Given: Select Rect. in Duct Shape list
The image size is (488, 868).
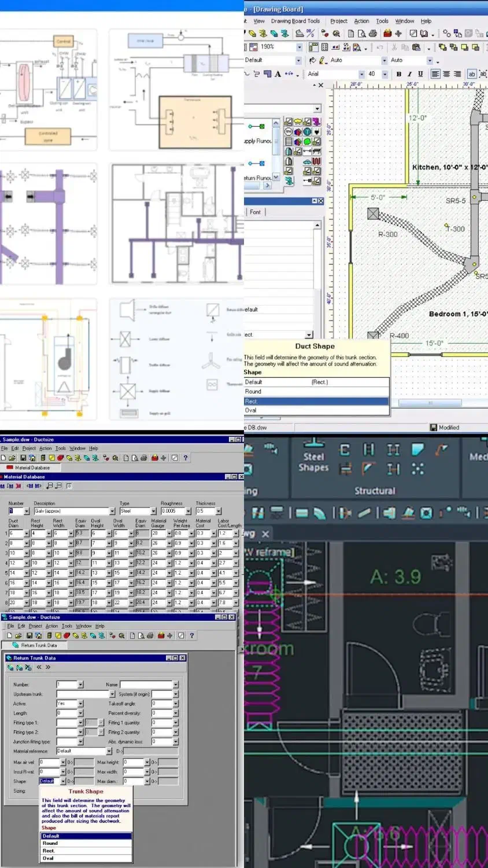Looking at the screenshot, I should (316, 401).
